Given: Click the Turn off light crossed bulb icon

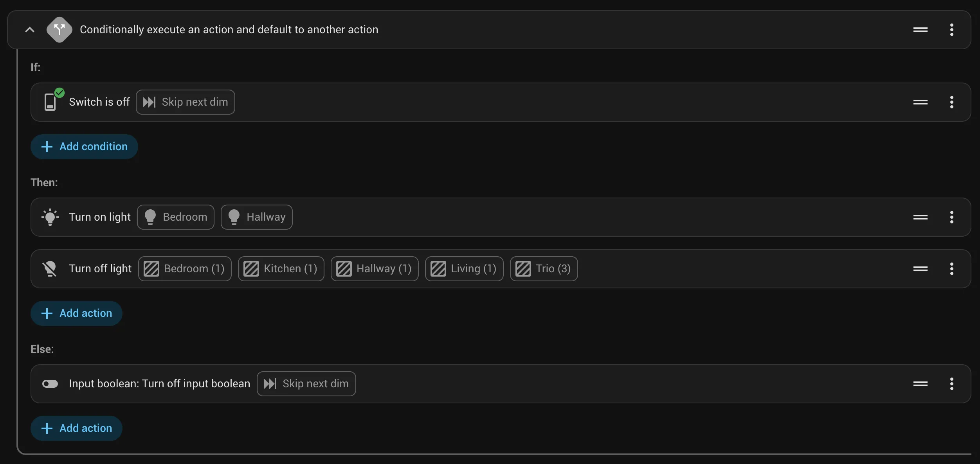Looking at the screenshot, I should click(50, 269).
